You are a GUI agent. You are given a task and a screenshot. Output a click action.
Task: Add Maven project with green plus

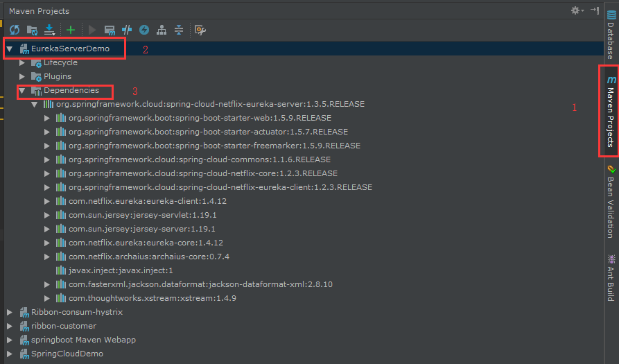coord(71,30)
